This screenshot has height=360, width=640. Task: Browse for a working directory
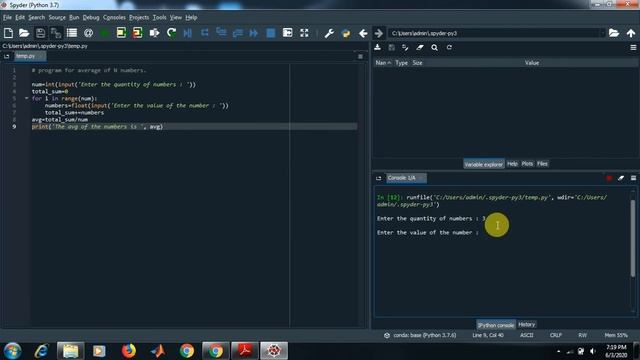pyautogui.click(x=614, y=33)
